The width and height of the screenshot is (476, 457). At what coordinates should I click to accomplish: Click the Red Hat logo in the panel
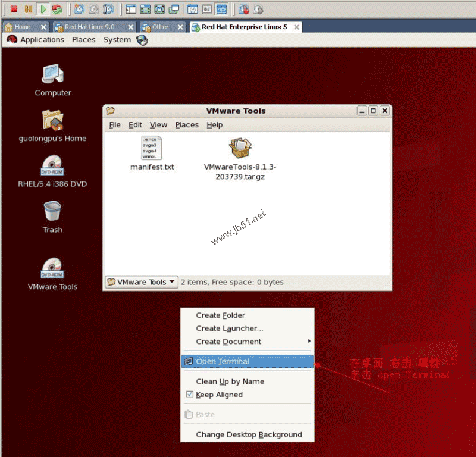point(12,39)
